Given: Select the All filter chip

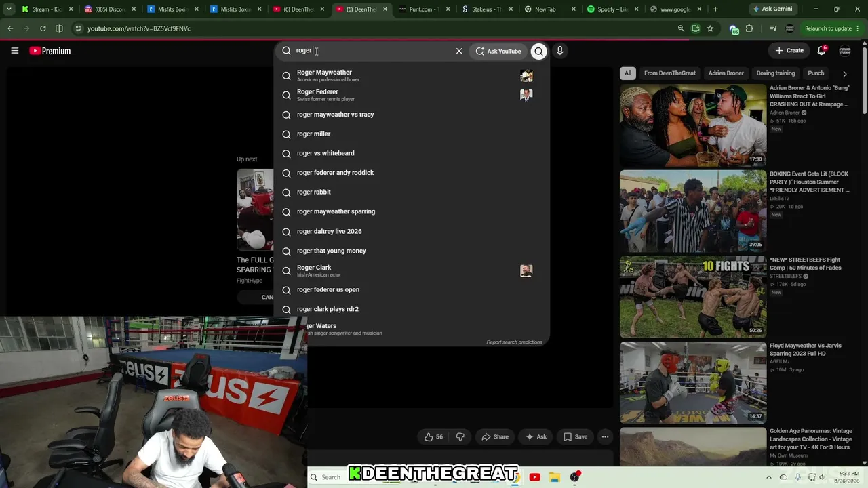Looking at the screenshot, I should (x=628, y=73).
